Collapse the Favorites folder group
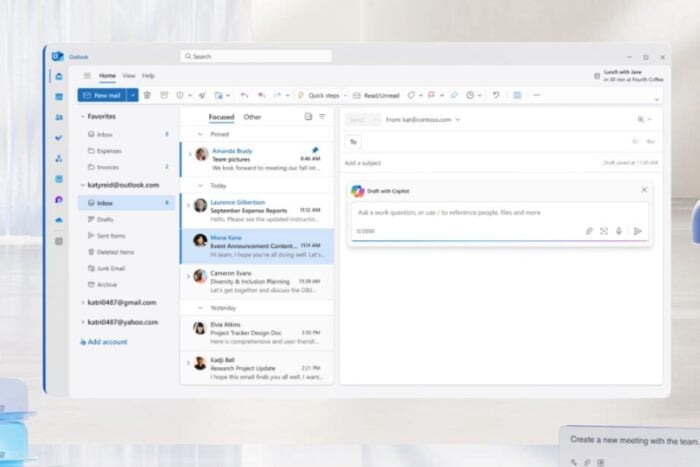Viewport: 700px width, 467px height. [83, 117]
